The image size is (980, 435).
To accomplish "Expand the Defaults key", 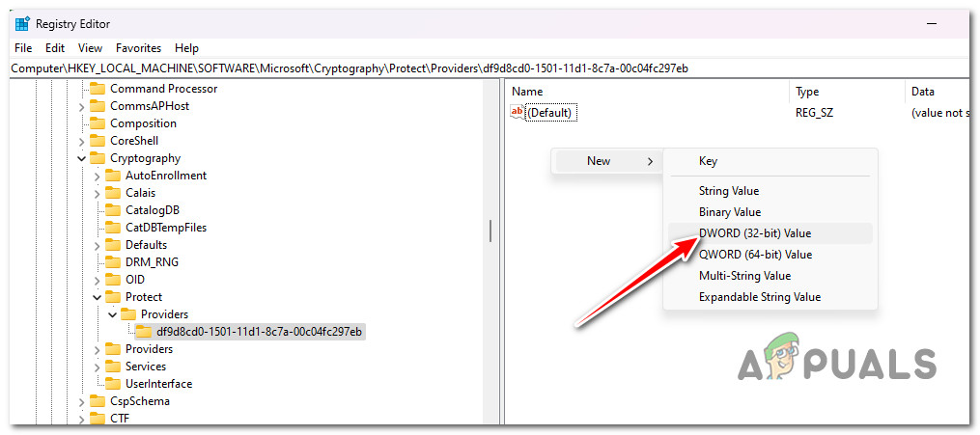I will tap(97, 245).
